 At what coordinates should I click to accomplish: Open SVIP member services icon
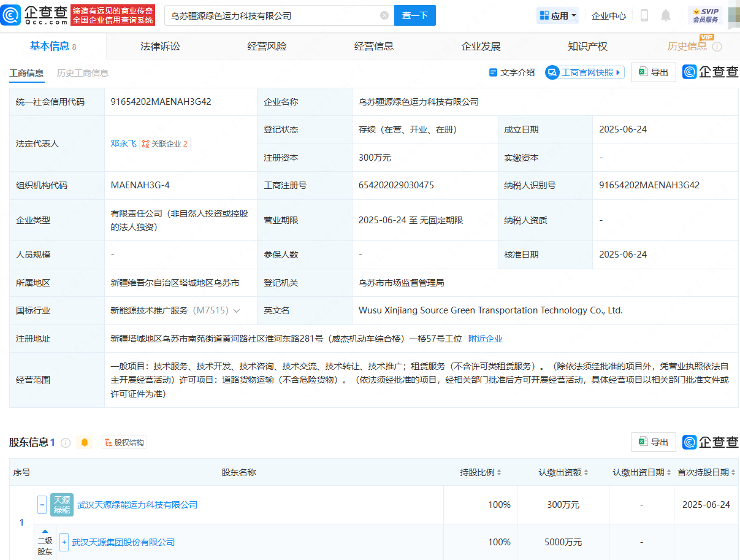705,15
